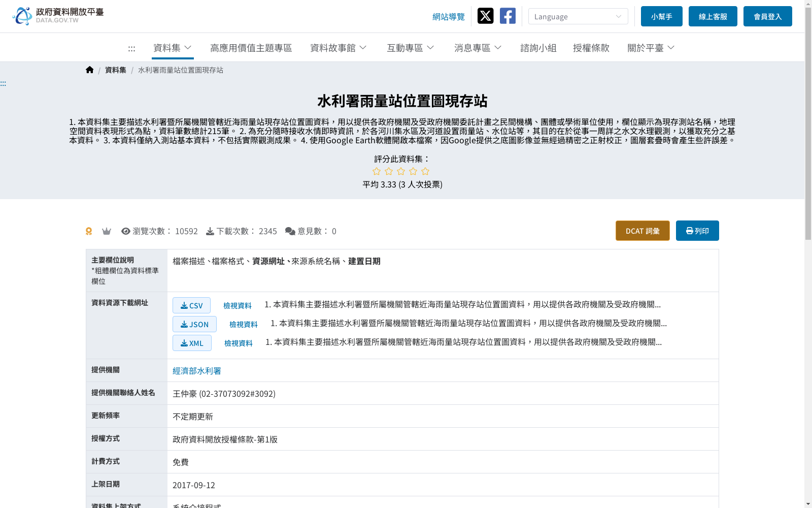Expand the 資料集 menu
This screenshot has width=812, height=508.
click(x=173, y=48)
